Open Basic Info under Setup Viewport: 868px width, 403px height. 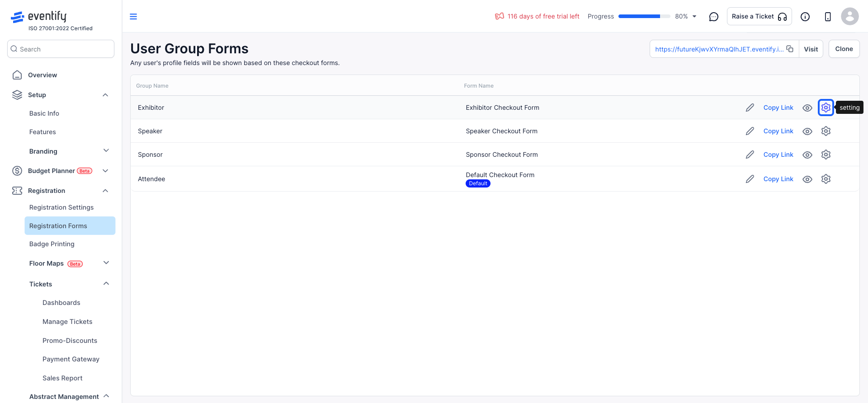click(44, 113)
